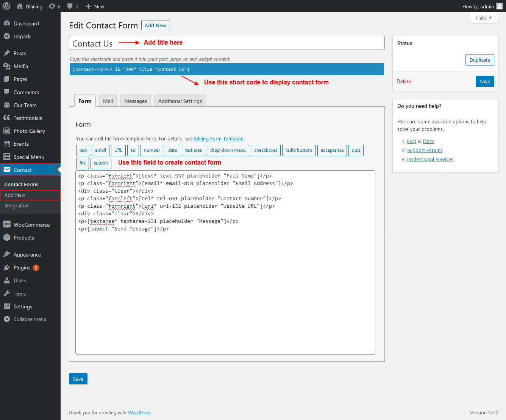This screenshot has width=506, height=420.
Task: Open the New content menu in admin bar
Action: click(x=95, y=6)
